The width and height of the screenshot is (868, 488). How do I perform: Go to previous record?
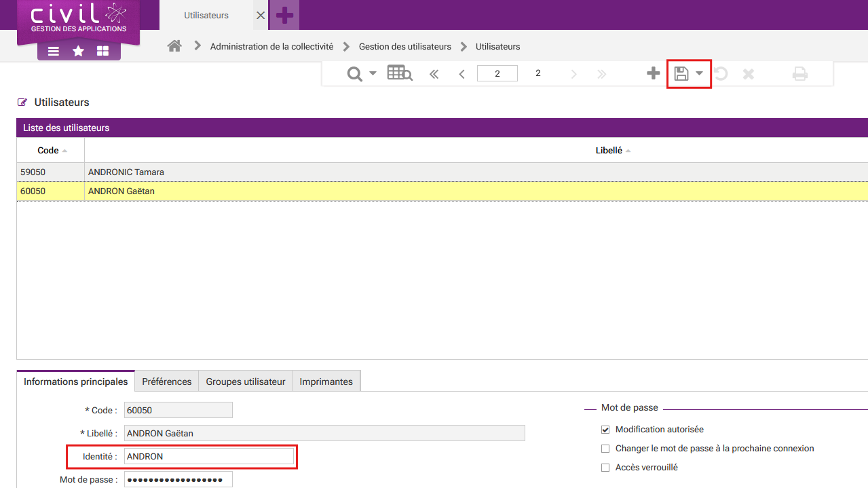pyautogui.click(x=461, y=74)
